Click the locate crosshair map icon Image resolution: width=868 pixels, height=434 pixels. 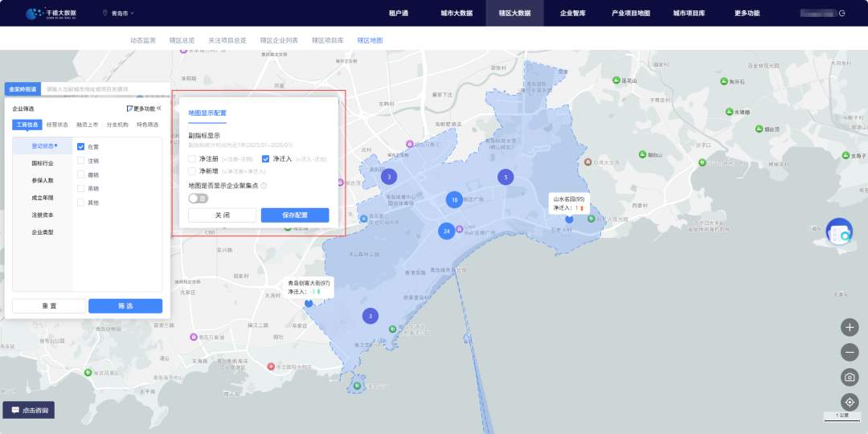(x=850, y=402)
